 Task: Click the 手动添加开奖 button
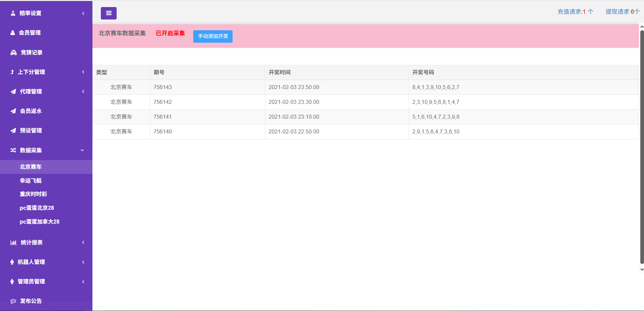[213, 36]
